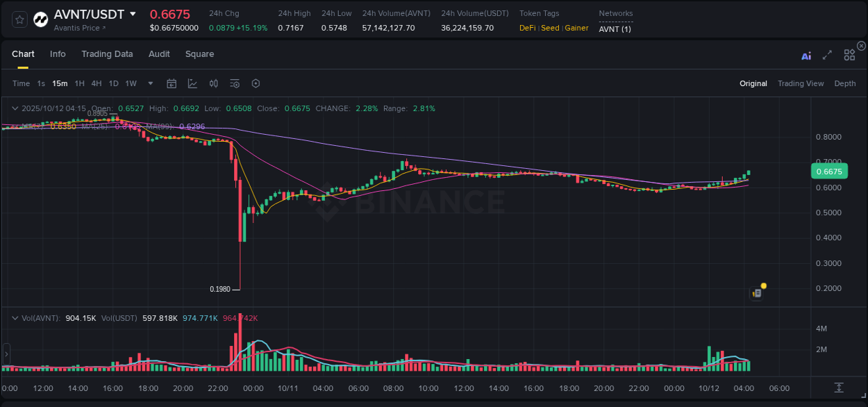Open more timeframes via the arrow beside 1W
The height and width of the screenshot is (407, 868).
[x=149, y=83]
